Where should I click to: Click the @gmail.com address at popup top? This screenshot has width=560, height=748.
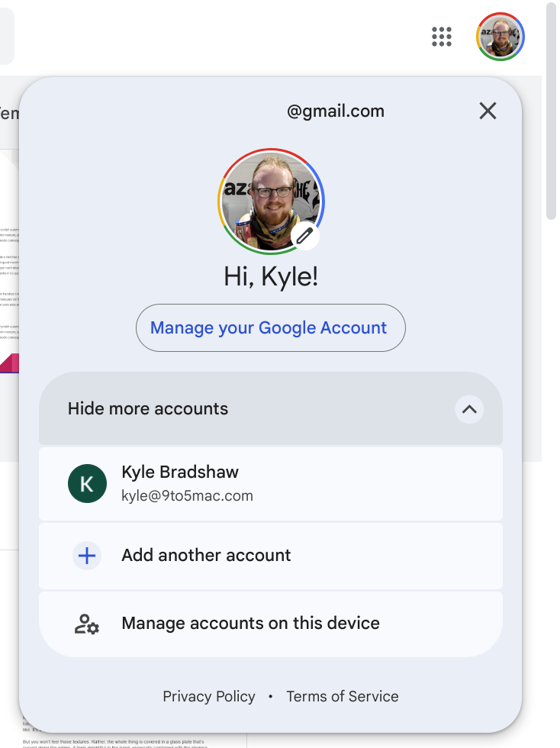click(x=335, y=111)
